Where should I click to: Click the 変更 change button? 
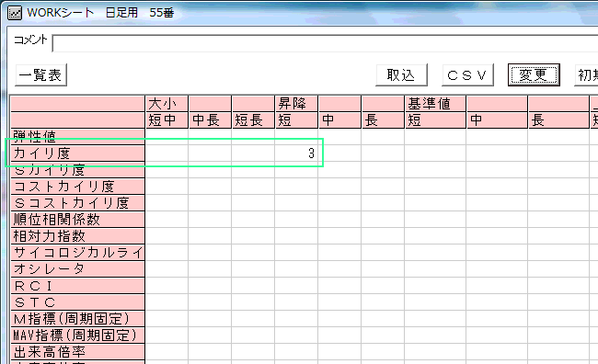(x=534, y=74)
